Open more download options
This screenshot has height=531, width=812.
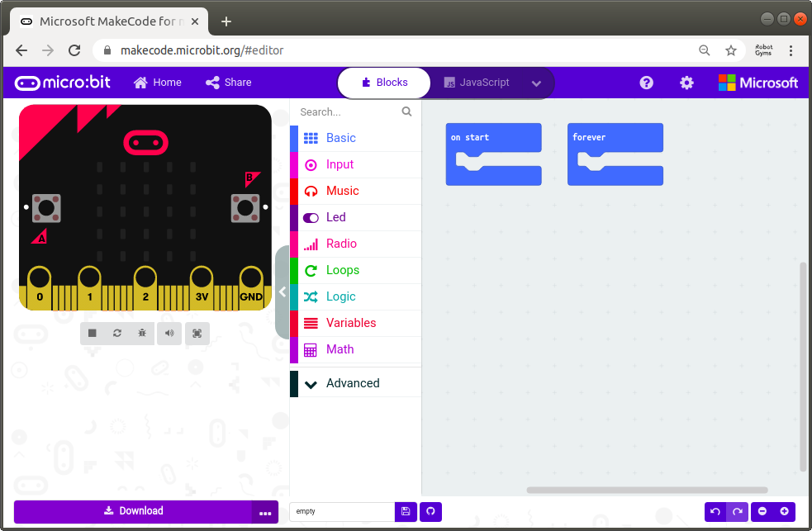(265, 512)
